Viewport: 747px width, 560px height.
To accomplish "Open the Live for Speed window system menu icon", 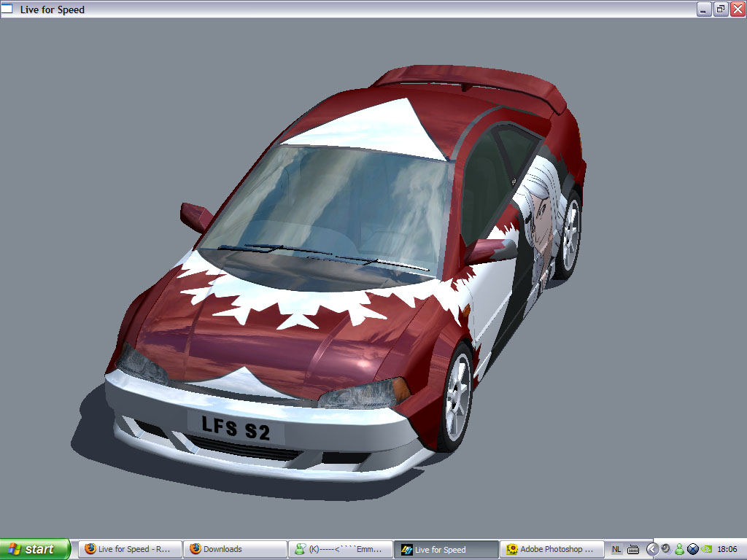I will (x=7, y=9).
